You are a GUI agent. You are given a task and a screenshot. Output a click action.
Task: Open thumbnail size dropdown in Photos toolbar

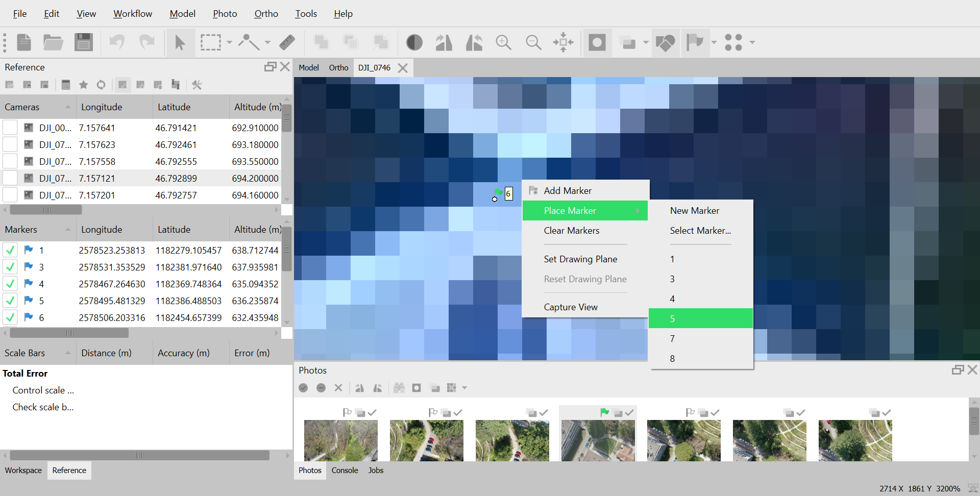(x=464, y=388)
